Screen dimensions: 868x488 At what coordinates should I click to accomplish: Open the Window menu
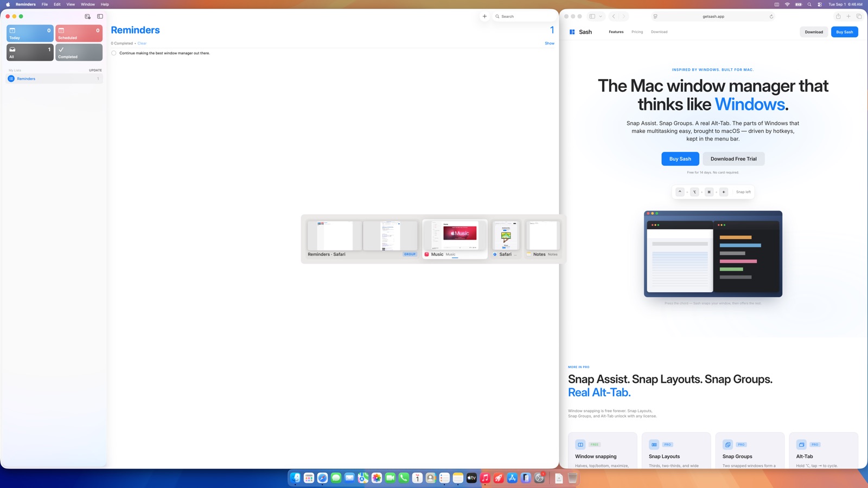[88, 4]
